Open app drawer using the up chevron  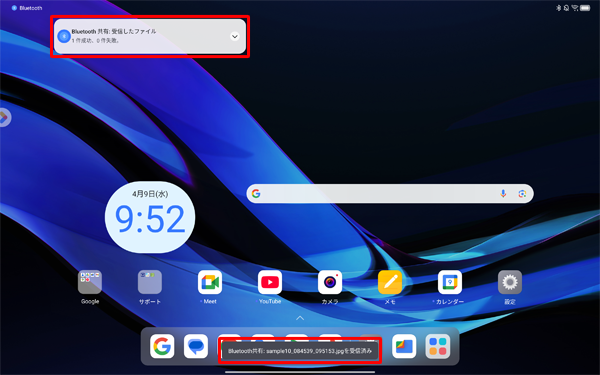pos(300,318)
